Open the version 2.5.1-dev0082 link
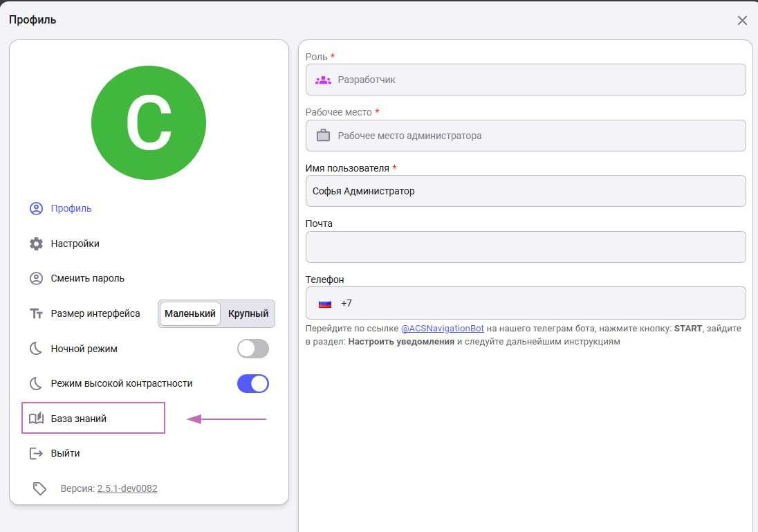 point(127,488)
